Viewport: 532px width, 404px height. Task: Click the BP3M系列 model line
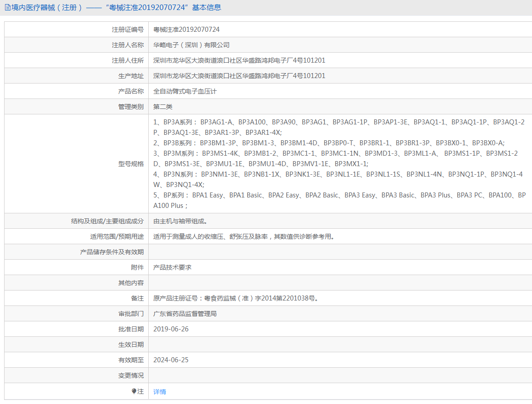click(336, 158)
